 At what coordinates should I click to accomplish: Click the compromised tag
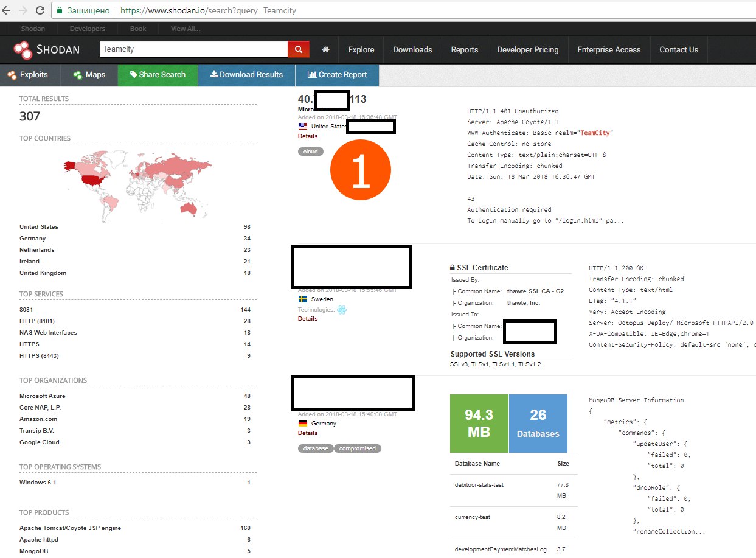point(358,448)
